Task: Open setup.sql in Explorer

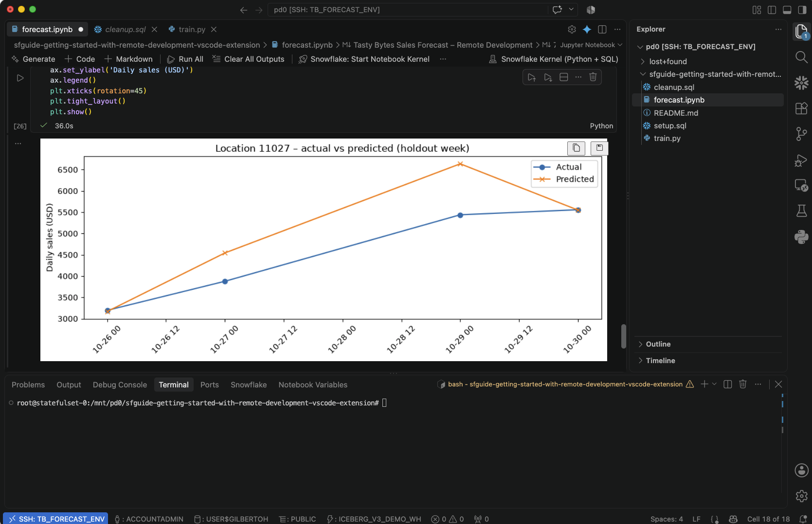Action: [x=670, y=125]
